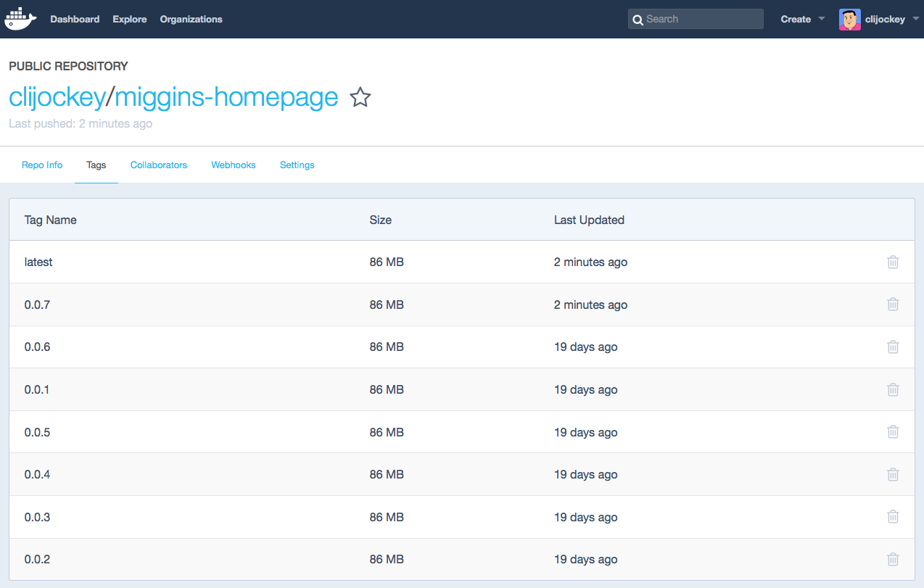Click '19 days ago' in 0.0.2 row
Viewport: 924px width, 588px height.
[586, 560]
